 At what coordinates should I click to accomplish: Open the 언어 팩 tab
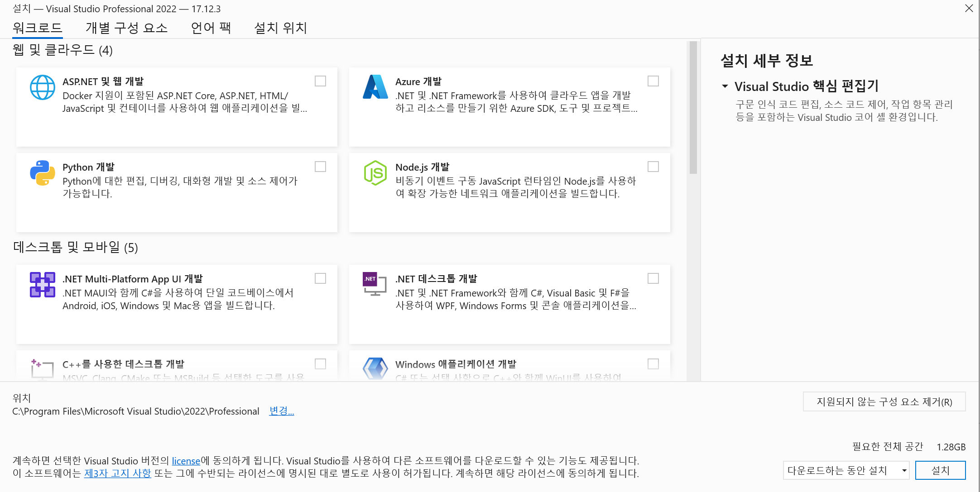[211, 28]
